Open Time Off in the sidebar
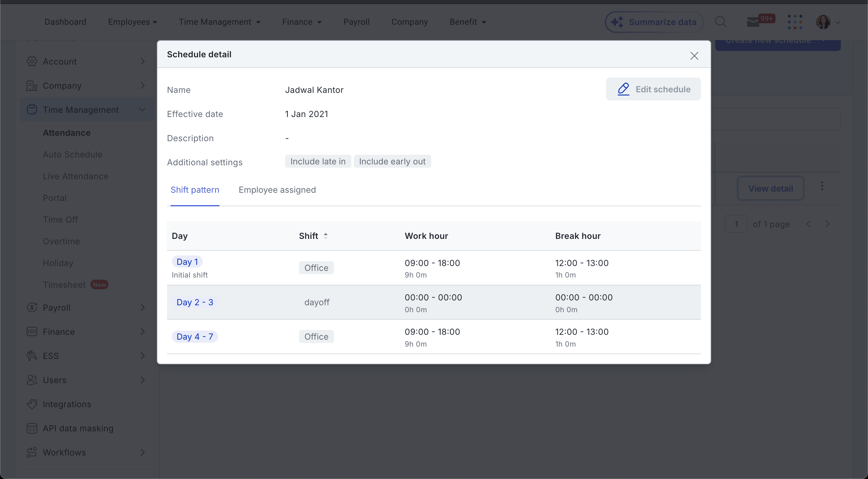Image resolution: width=868 pixels, height=479 pixels. click(60, 220)
